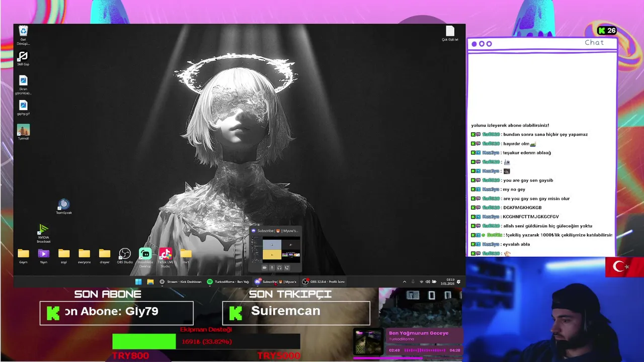Open the Discord window preview thumbnail

pos(276,249)
